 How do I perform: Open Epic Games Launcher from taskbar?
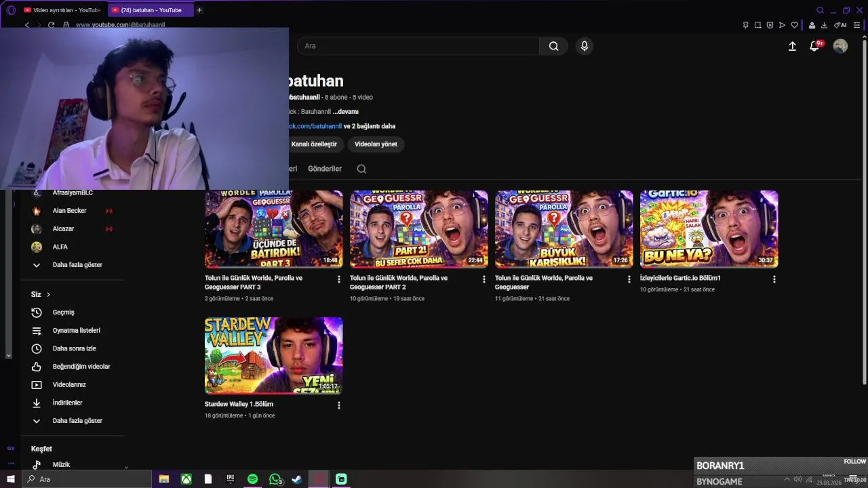231,479
